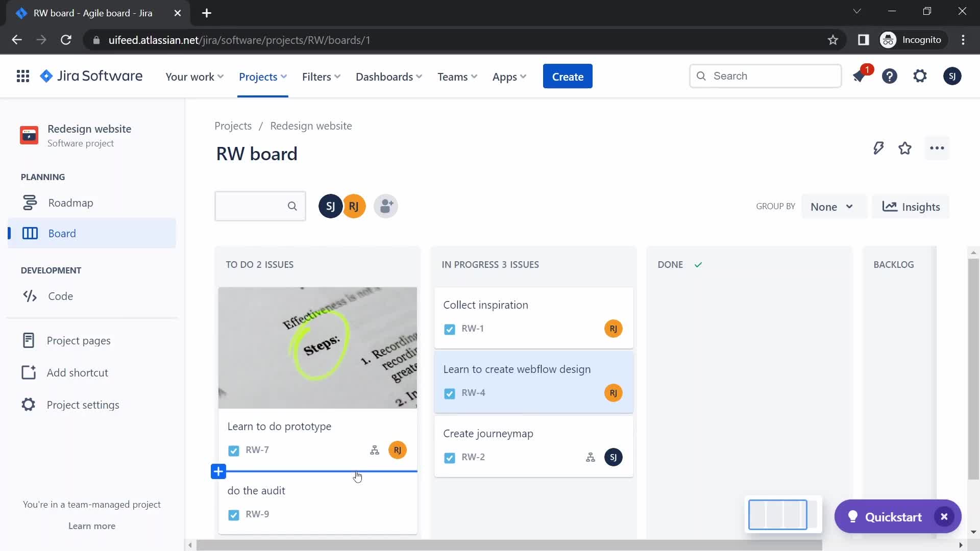Open the Projects navigation dropdown
Image resolution: width=980 pixels, height=551 pixels.
coord(262,76)
